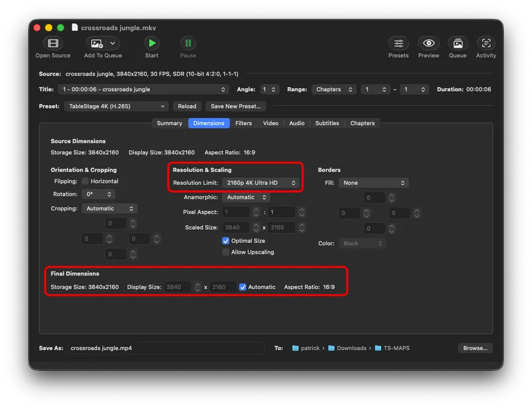Click the Scaled Size height stepper
The image size is (532, 408).
tap(302, 227)
